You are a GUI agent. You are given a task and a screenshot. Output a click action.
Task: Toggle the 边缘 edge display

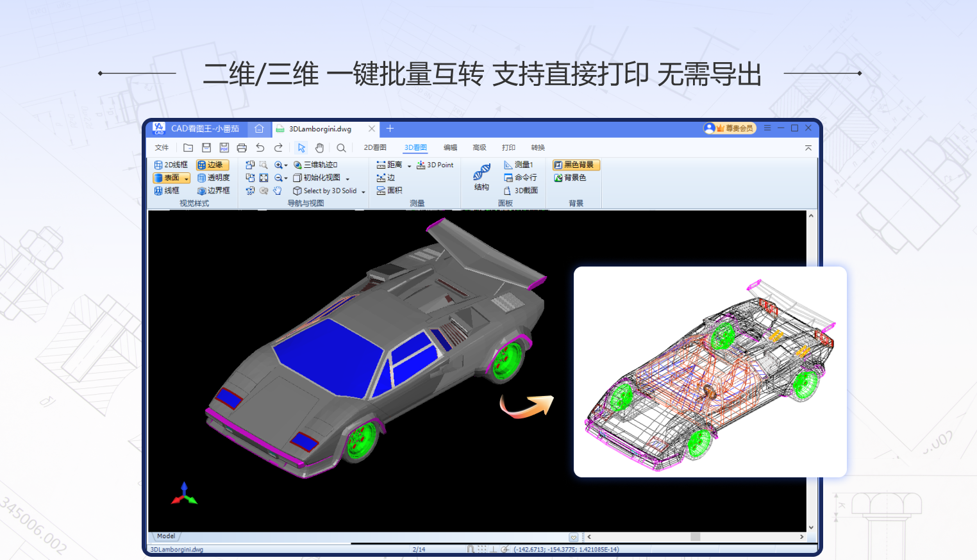[x=212, y=165]
